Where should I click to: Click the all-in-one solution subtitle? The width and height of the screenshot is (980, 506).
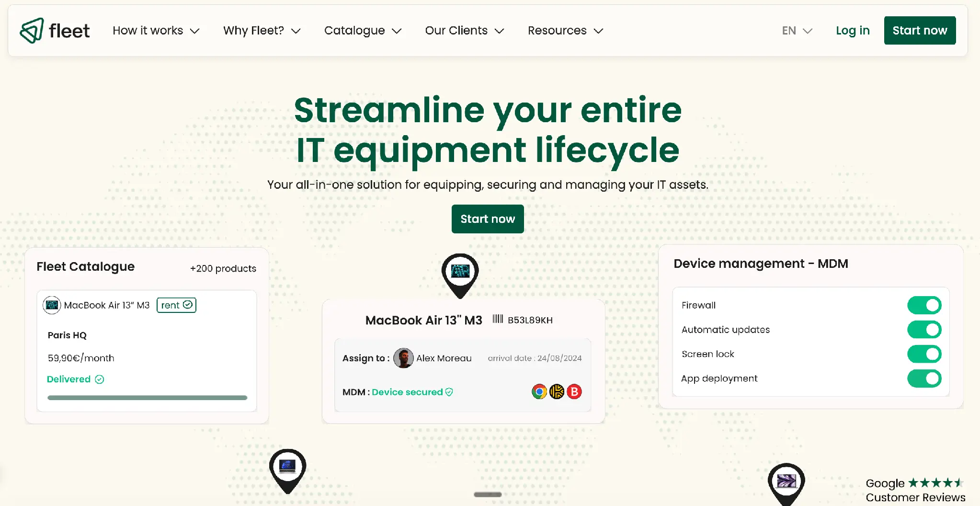488,184
